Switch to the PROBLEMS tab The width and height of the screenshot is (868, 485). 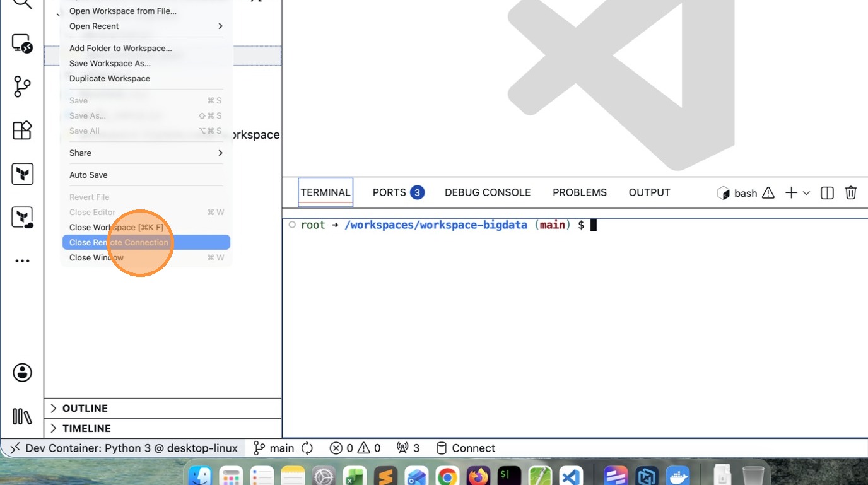click(x=580, y=193)
